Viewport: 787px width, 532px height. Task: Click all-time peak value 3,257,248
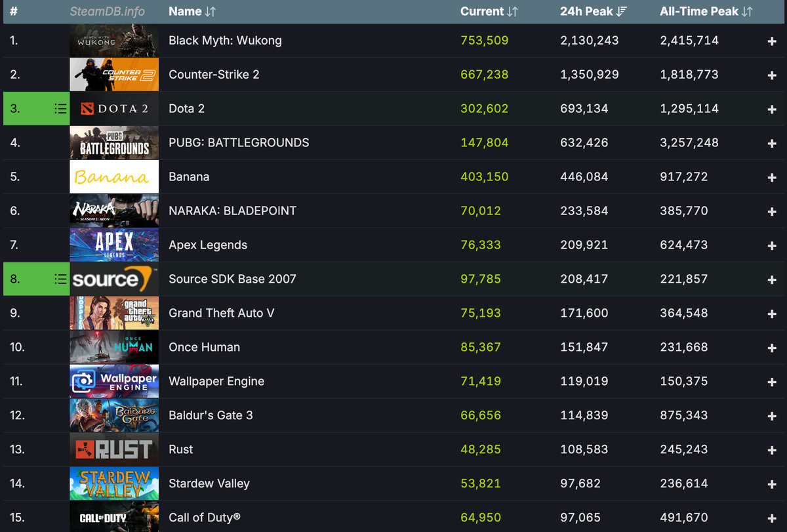(689, 143)
